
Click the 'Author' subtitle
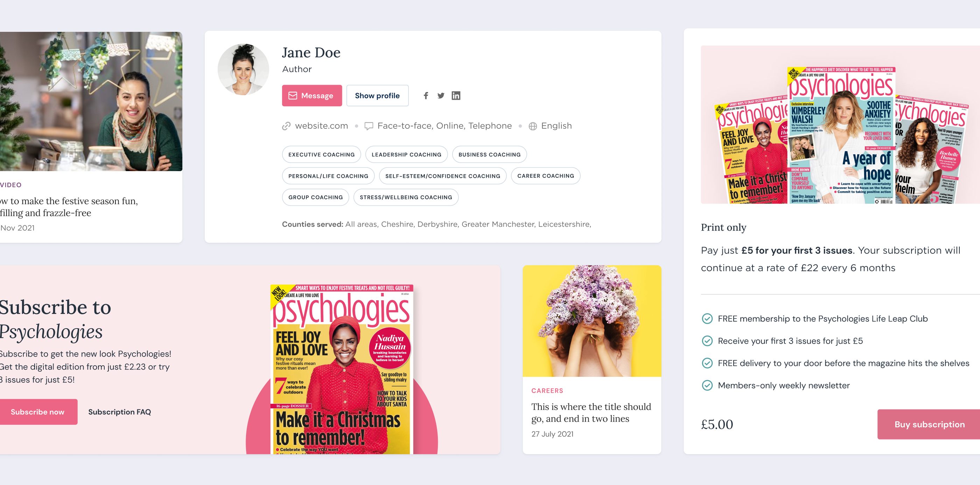(x=297, y=69)
